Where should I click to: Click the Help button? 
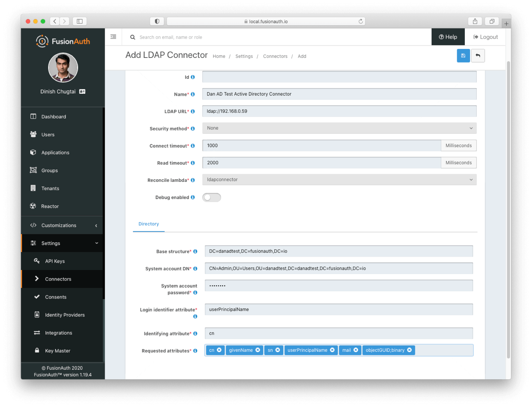click(x=448, y=37)
